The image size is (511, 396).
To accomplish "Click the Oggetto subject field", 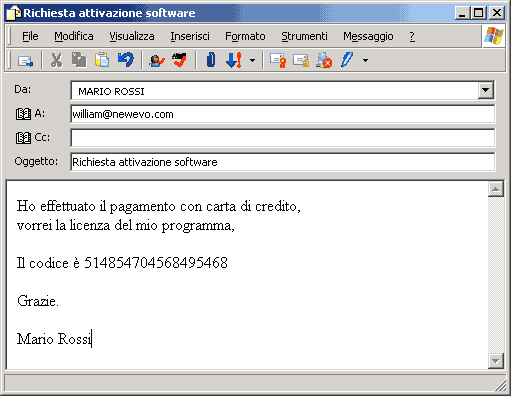I will 283,162.
